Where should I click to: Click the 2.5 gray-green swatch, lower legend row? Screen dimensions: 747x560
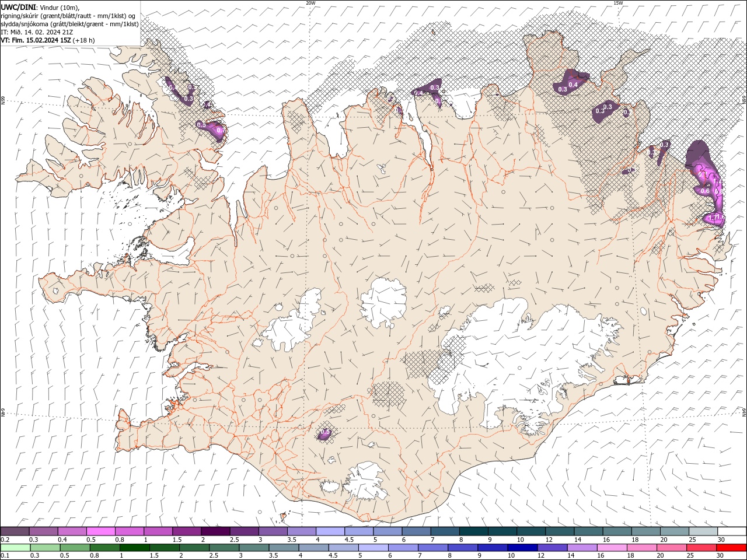[x=224, y=548]
